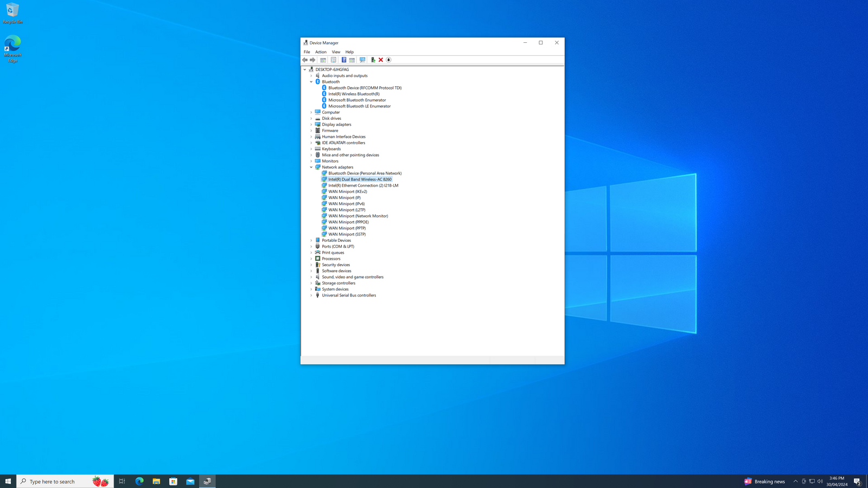Expand the Display adapters category
The width and height of the screenshot is (868, 488).
point(311,125)
